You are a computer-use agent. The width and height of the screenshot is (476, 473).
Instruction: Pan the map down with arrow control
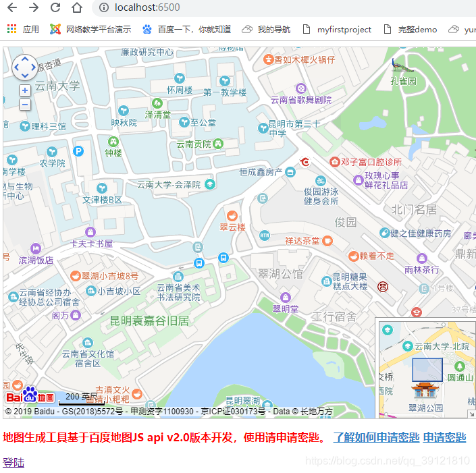(x=25, y=76)
